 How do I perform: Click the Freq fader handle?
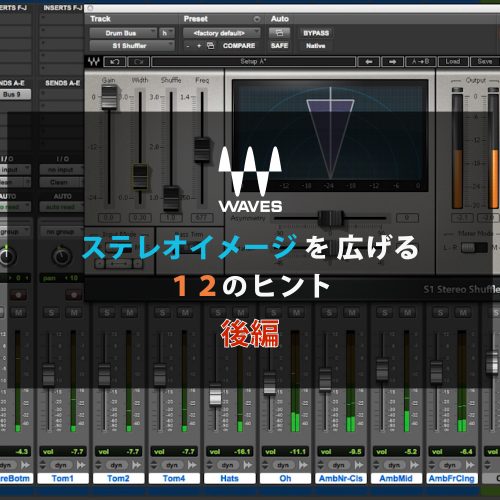(202, 149)
